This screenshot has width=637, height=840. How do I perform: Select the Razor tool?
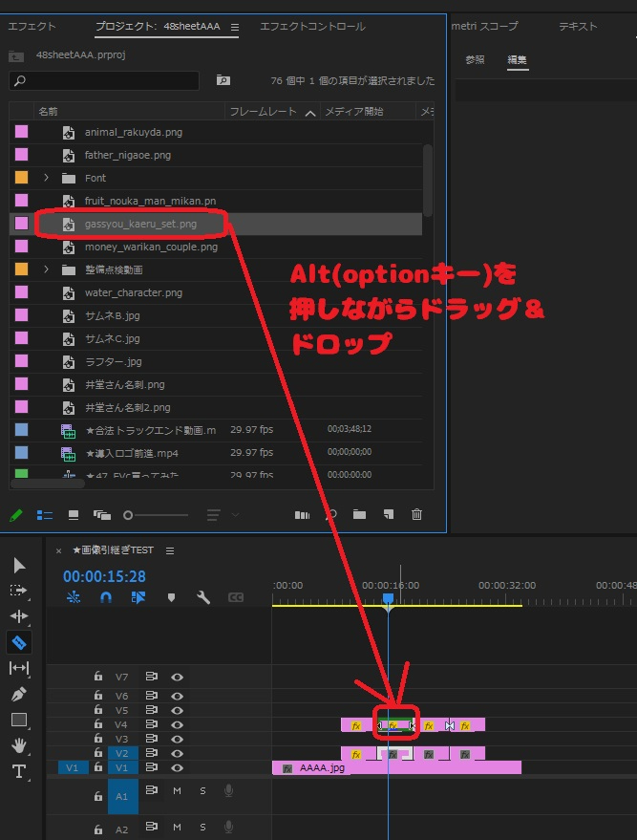19,642
